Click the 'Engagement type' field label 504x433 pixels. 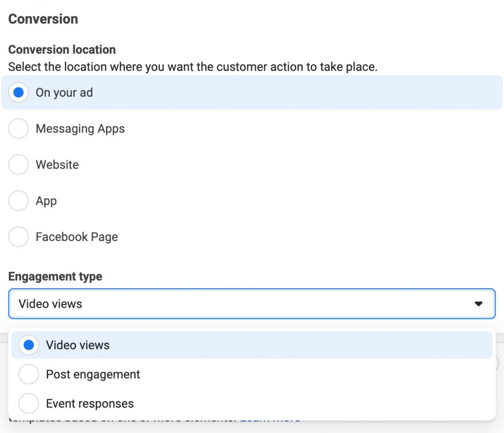tap(55, 277)
